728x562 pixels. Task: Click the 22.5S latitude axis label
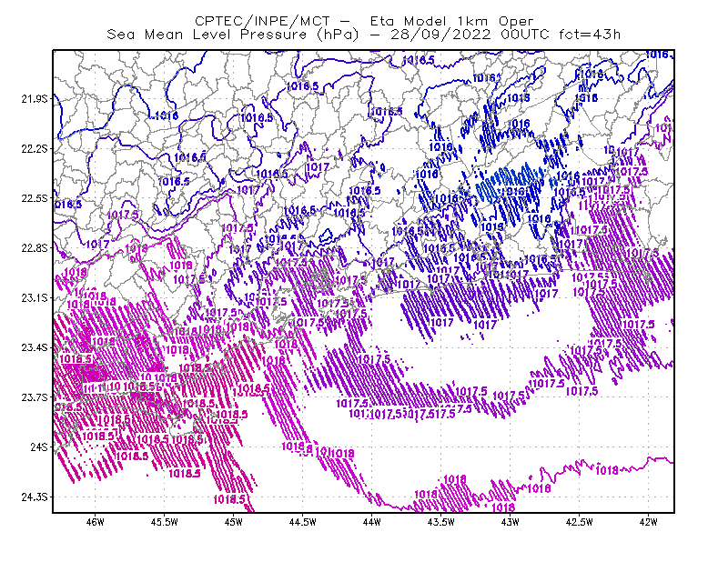pos(35,198)
